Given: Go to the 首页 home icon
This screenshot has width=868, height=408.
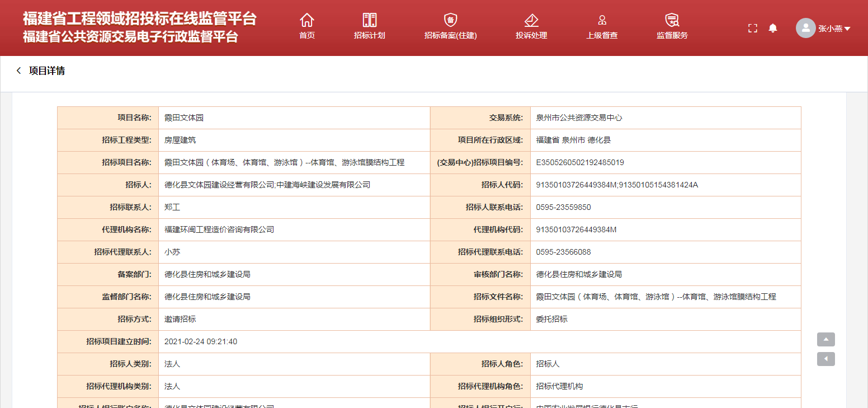Looking at the screenshot, I should click(307, 20).
